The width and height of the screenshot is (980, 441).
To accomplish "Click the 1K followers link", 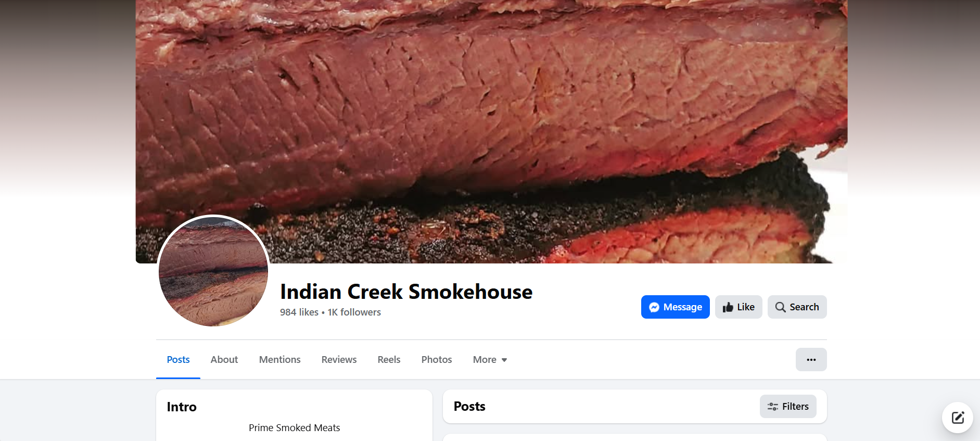I will pyautogui.click(x=354, y=312).
